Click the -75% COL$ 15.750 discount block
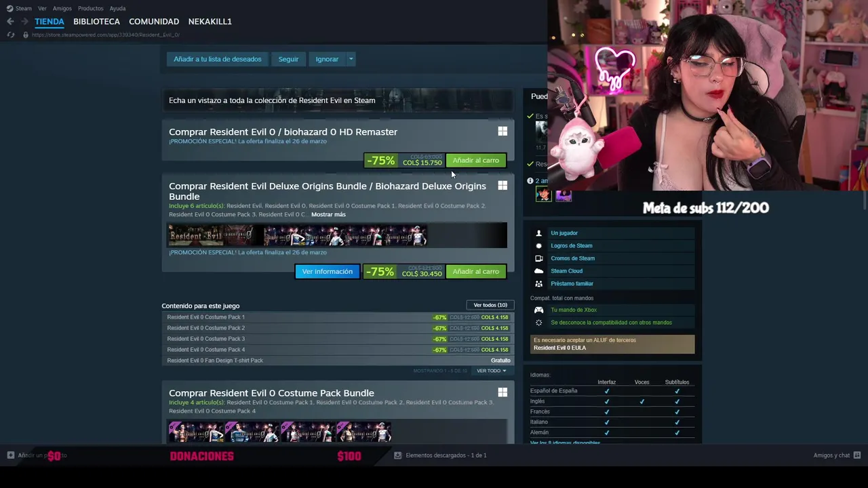The height and width of the screenshot is (488, 868). pos(404,161)
